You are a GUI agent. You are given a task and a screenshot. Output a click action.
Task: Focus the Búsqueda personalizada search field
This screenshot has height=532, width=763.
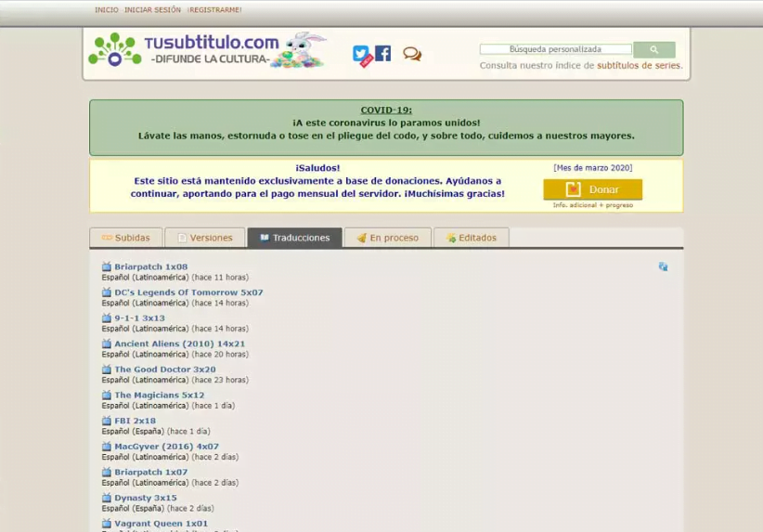click(555, 49)
